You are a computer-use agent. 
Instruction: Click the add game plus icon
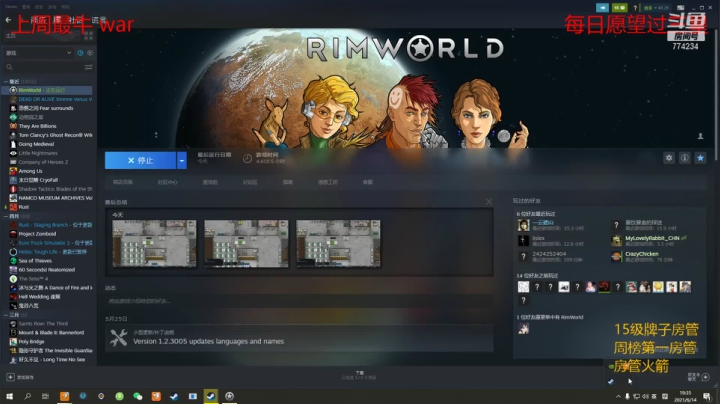click(10, 377)
